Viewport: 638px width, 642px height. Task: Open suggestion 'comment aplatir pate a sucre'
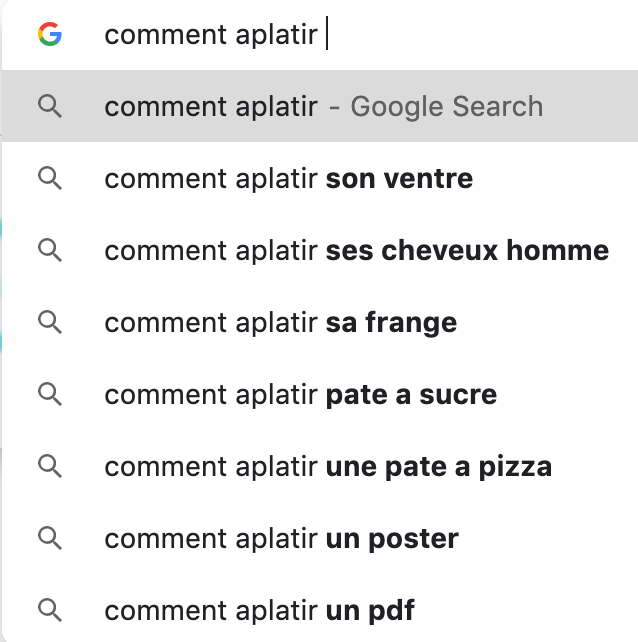click(300, 395)
